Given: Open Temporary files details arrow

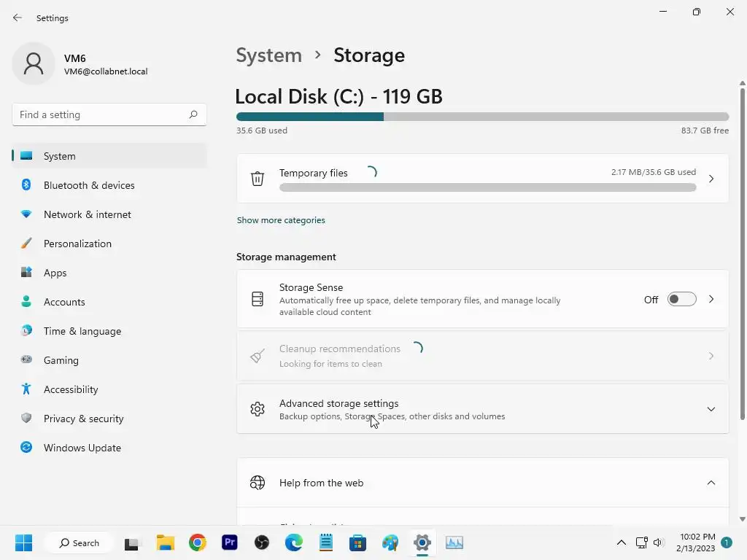Looking at the screenshot, I should point(711,179).
